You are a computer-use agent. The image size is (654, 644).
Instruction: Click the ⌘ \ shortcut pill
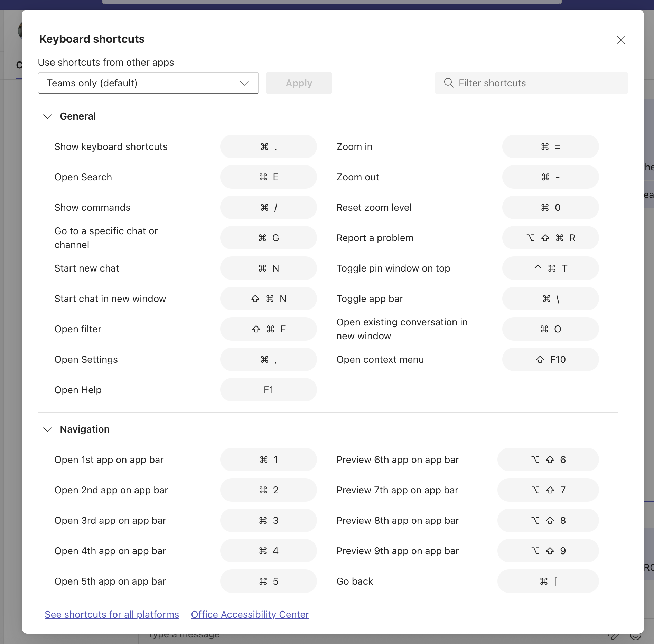pyautogui.click(x=550, y=299)
